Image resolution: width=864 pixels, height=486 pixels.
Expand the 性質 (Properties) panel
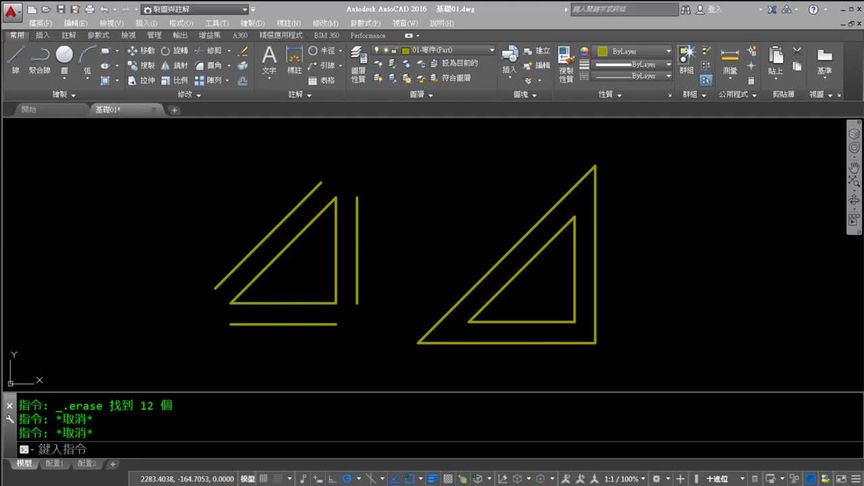pyautogui.click(x=610, y=95)
